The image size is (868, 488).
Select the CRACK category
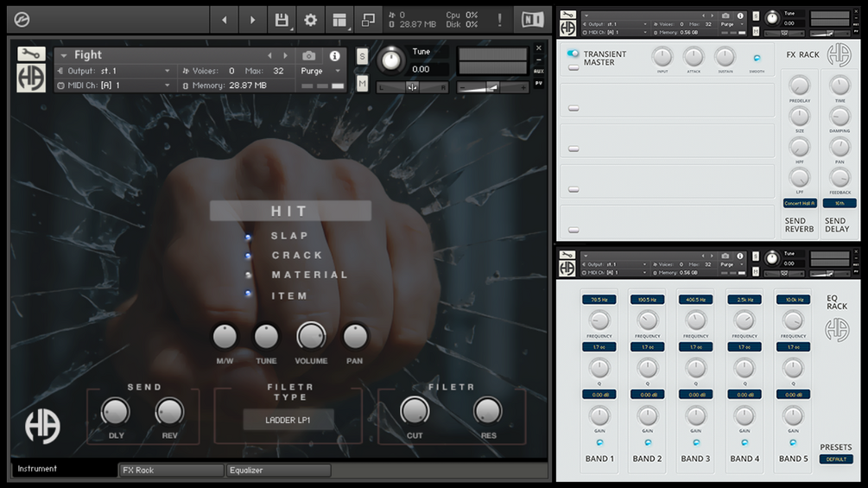coord(297,255)
